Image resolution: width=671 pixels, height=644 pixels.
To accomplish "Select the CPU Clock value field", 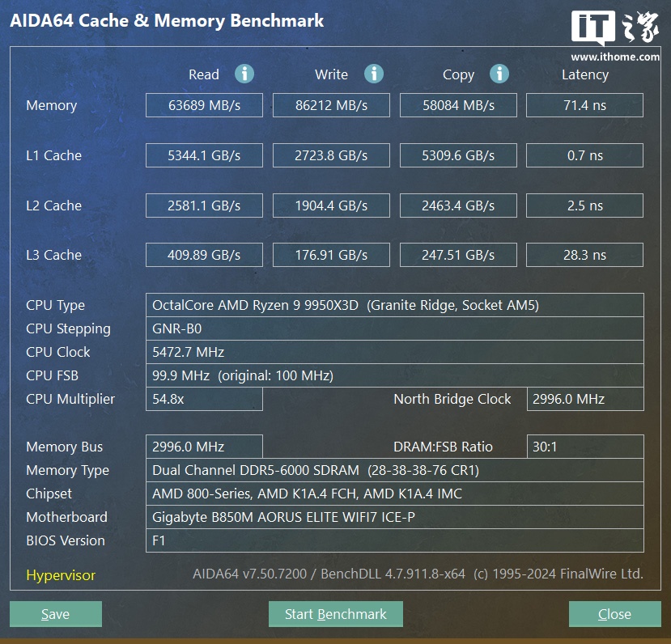I will point(394,352).
